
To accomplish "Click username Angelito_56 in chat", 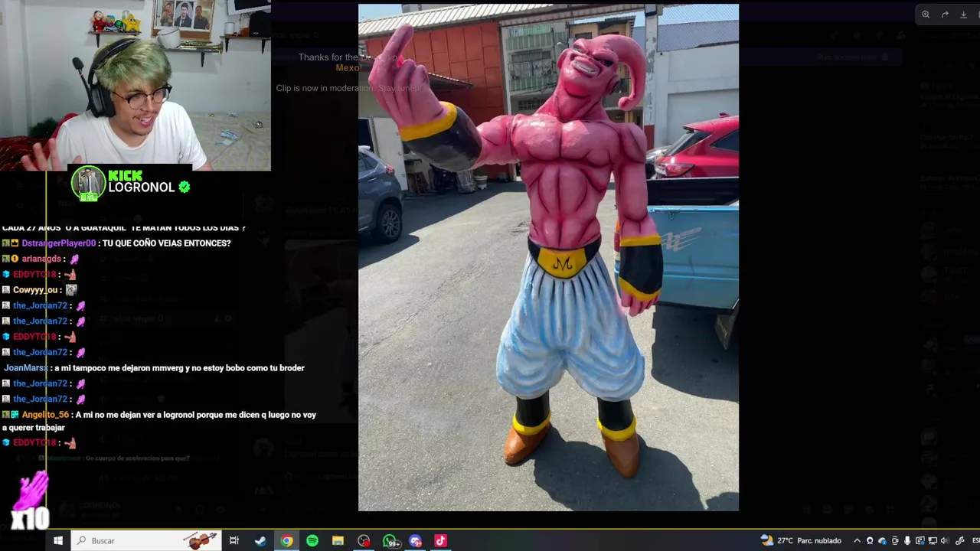I will point(45,415).
